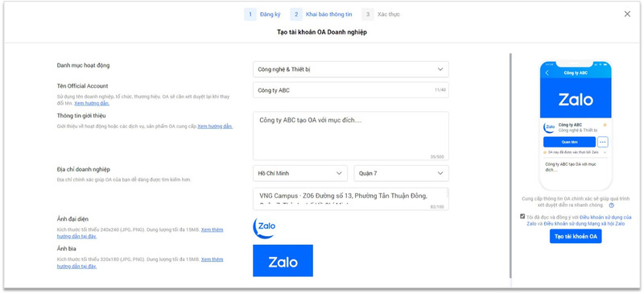
Task: Click the Zalo cover image
Action: [x=283, y=261]
